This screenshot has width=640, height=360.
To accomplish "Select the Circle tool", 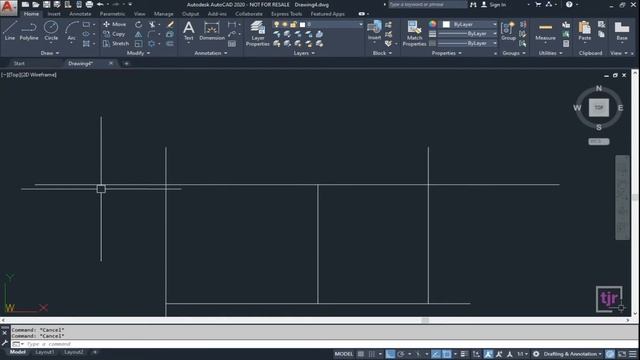I will point(51,31).
